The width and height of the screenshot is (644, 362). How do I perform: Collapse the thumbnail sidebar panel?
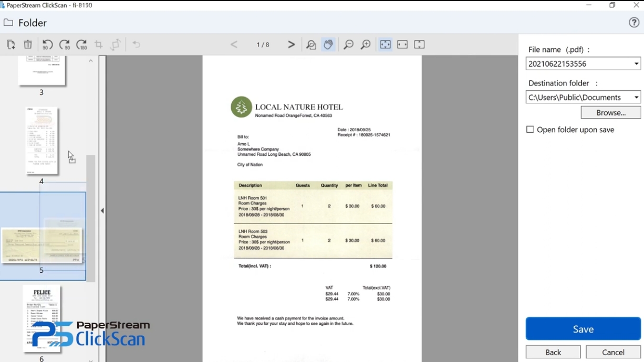(102, 211)
